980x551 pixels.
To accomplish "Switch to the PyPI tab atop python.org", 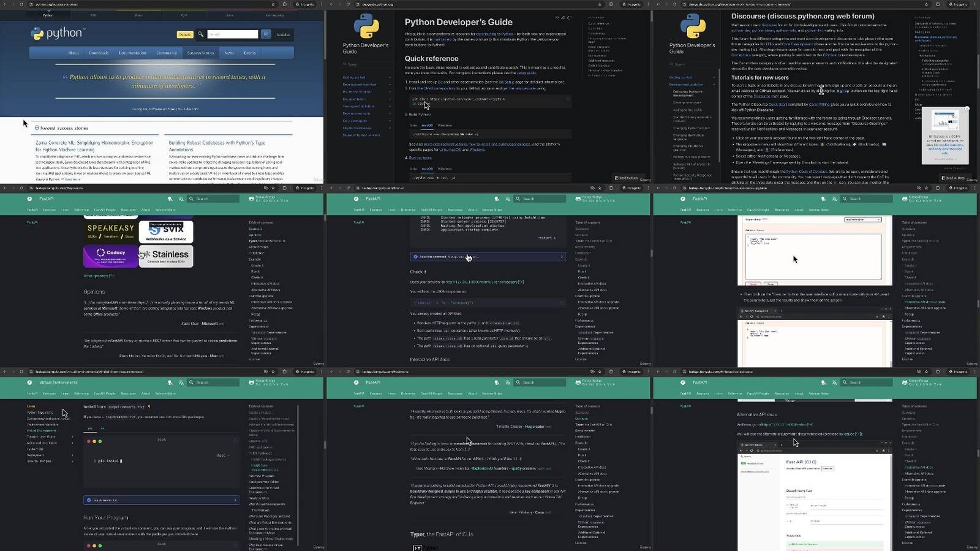I will tap(184, 15).
